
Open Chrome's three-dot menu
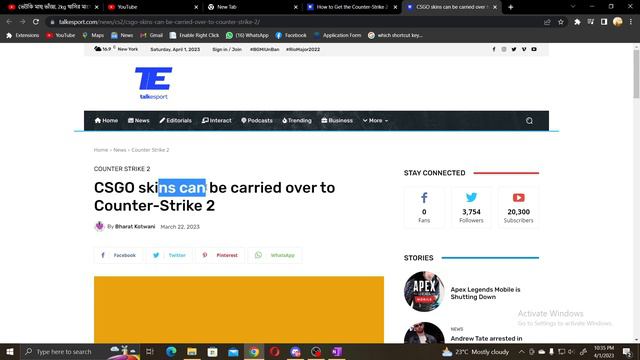(631, 22)
